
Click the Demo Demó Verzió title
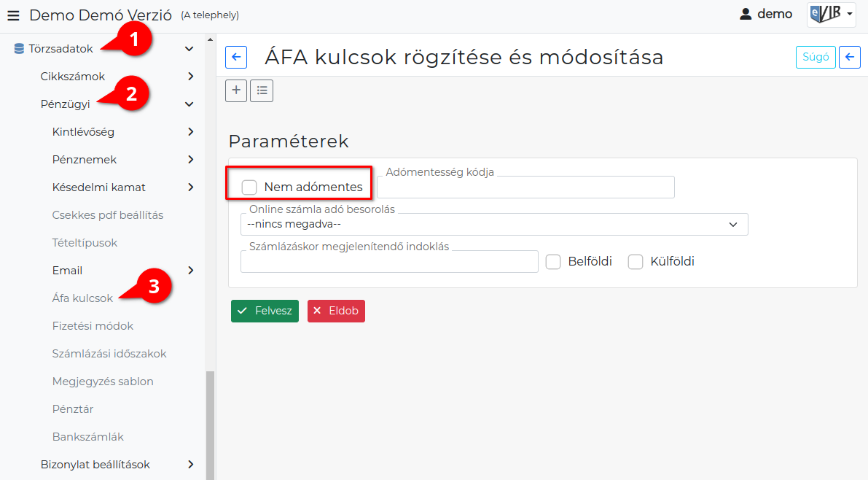100,15
